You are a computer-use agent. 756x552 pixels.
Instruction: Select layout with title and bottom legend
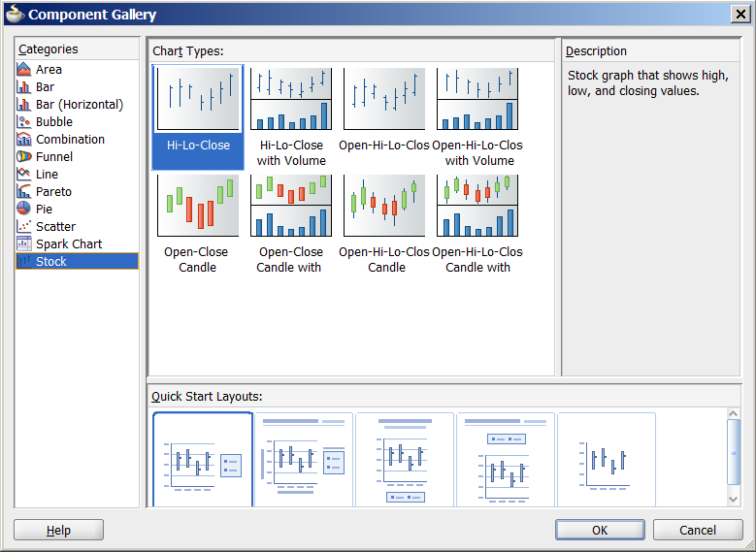click(405, 460)
